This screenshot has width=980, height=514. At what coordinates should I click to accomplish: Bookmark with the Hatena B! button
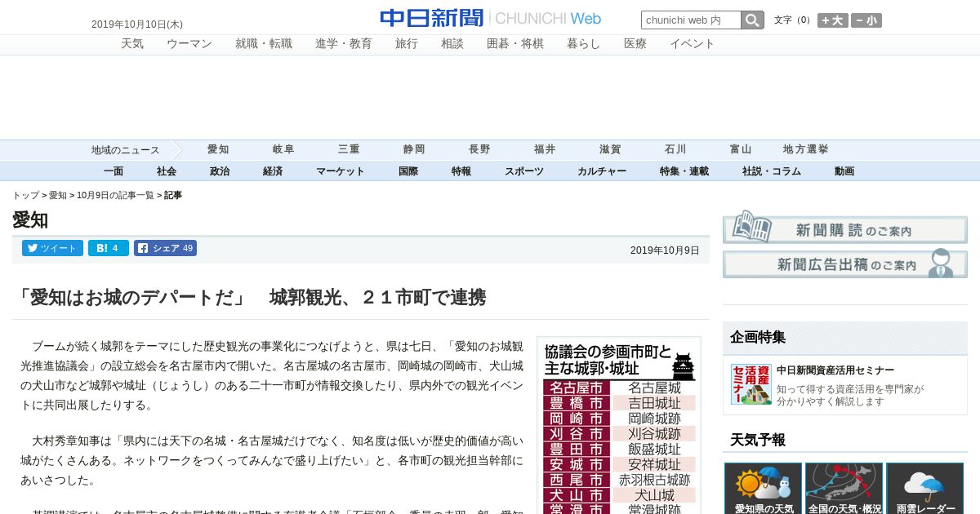tap(109, 248)
